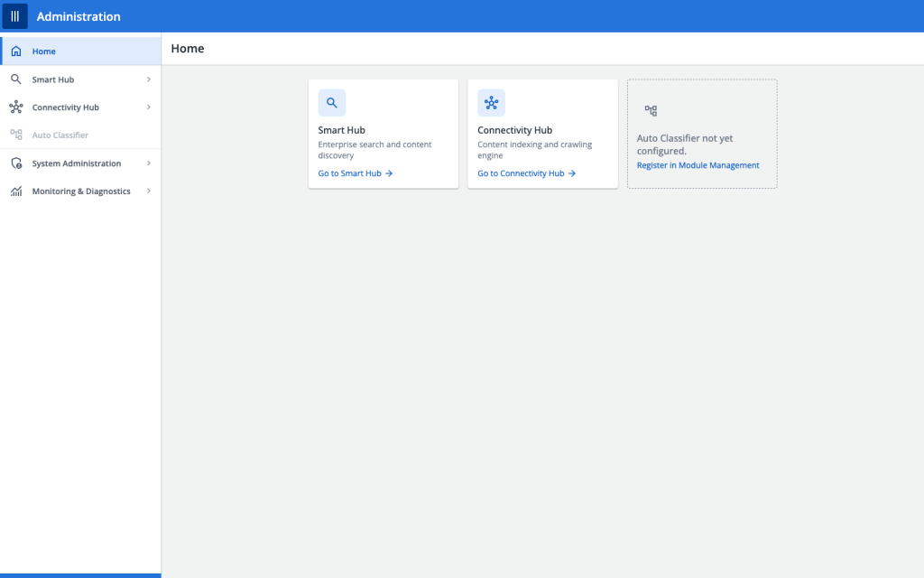Click 'Auto Classifier not yet configured.' text
This screenshot has width=924, height=578.
pyautogui.click(x=685, y=144)
